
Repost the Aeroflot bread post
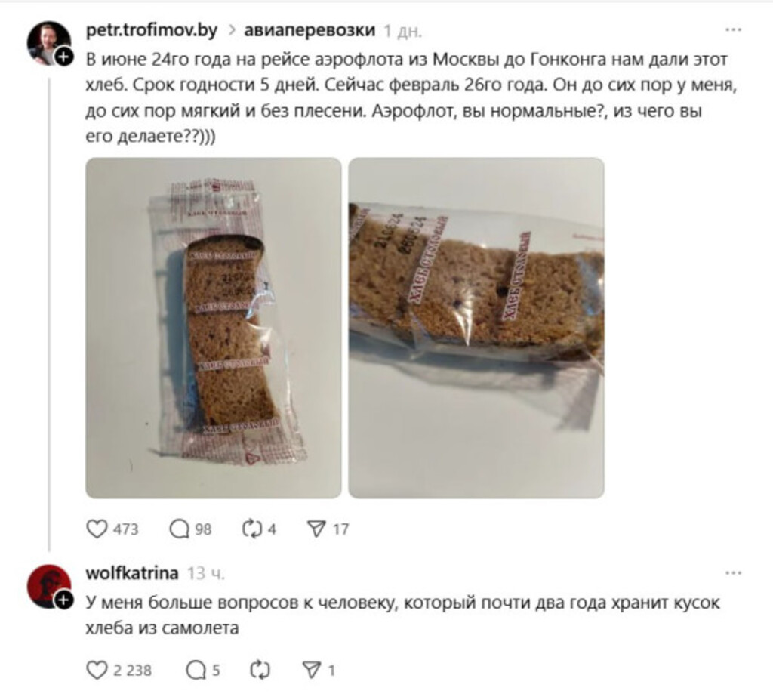(x=251, y=529)
